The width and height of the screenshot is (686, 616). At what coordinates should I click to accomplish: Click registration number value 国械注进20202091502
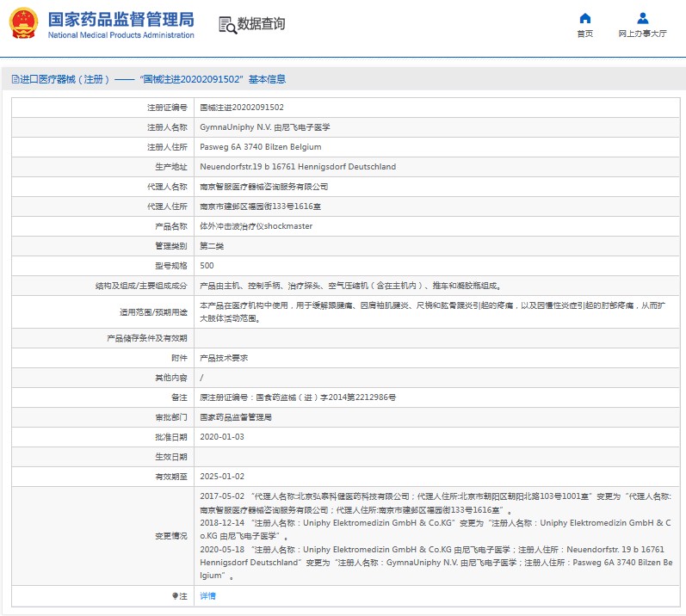click(x=242, y=108)
